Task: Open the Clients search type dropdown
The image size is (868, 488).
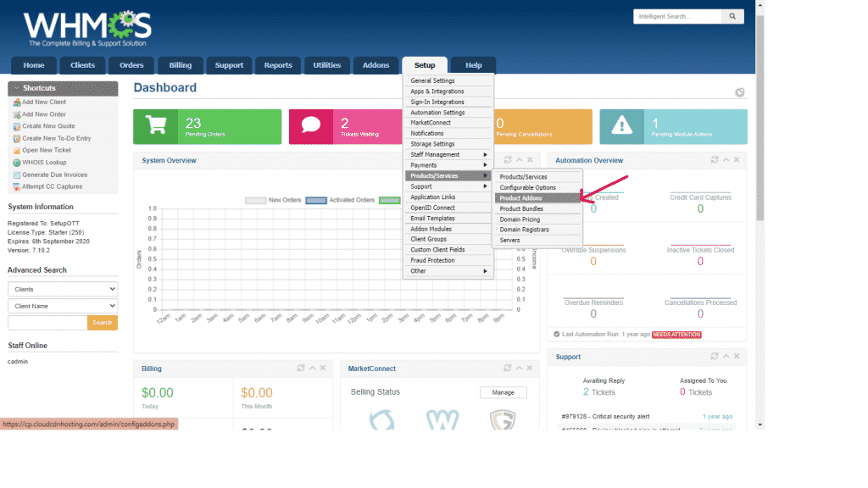Action: 63,289
